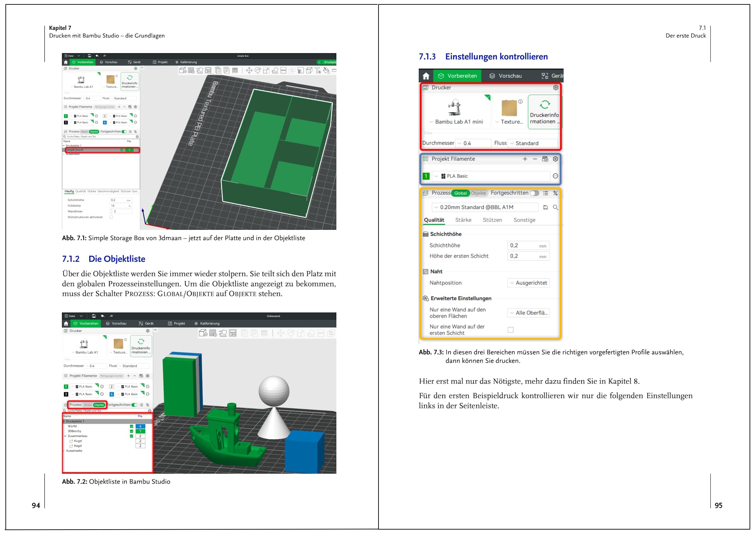Screen dimensions: 756x535
Task: Select Objekte process mode in Abb. 7.3
Action: [478, 193]
